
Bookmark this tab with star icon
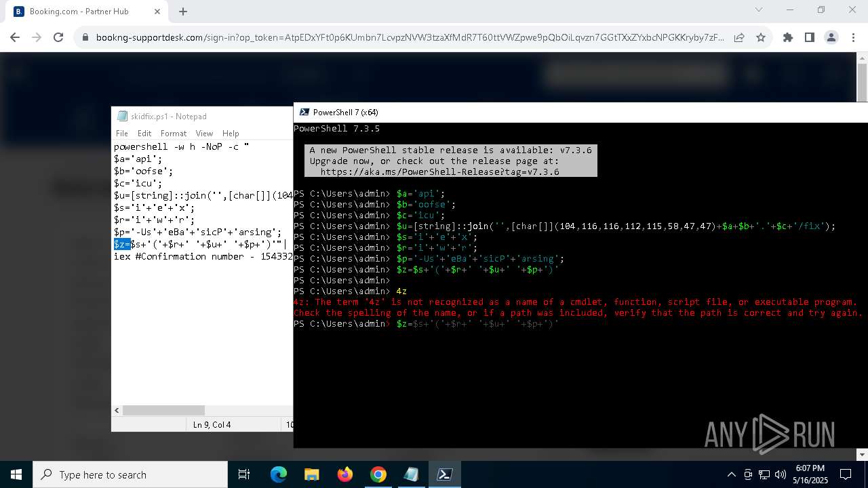coord(761,38)
